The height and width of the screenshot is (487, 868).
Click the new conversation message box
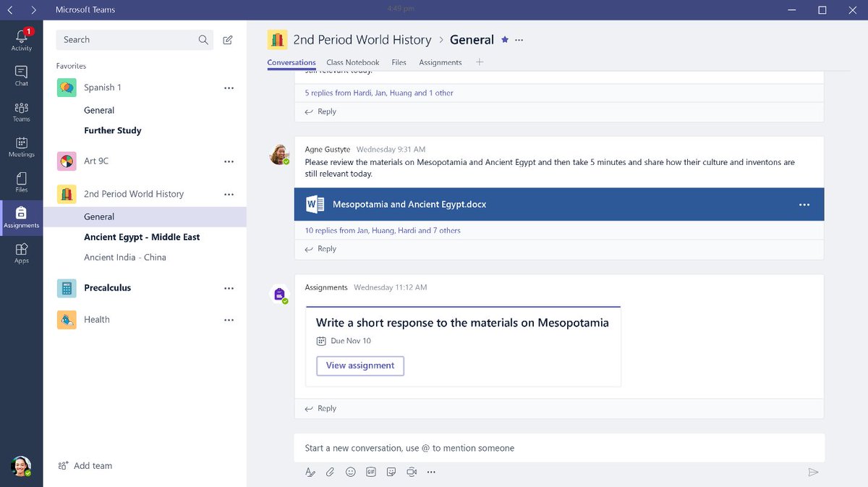pos(559,448)
